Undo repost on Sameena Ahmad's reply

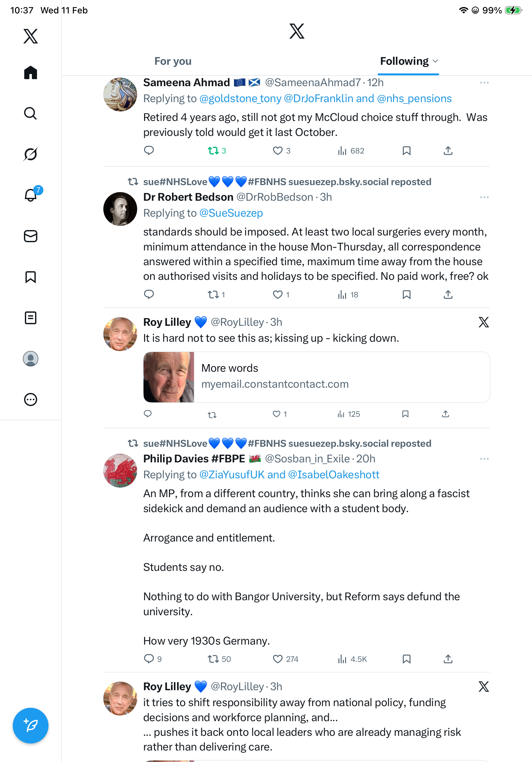tap(213, 151)
